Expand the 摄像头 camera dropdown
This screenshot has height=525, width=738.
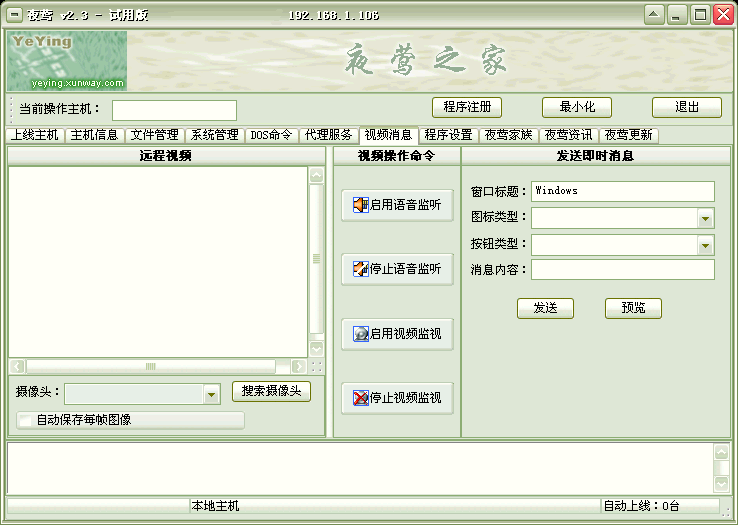(211, 396)
